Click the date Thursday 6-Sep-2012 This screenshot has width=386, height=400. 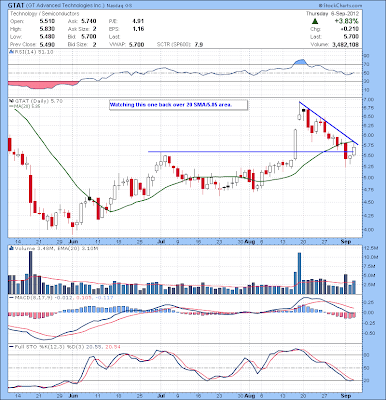(x=332, y=14)
